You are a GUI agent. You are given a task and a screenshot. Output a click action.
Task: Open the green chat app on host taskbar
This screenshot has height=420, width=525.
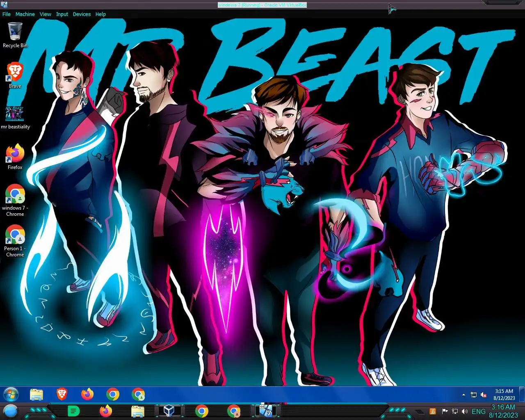tap(73, 411)
